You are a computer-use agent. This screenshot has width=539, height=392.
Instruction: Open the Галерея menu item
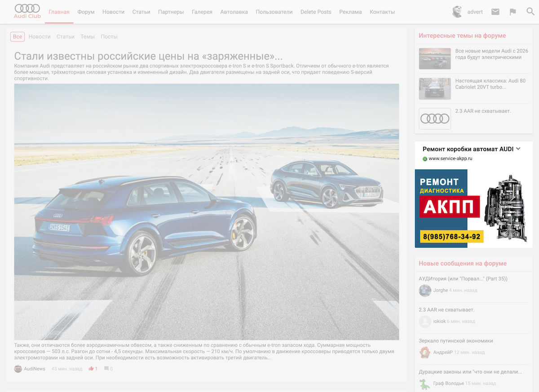(202, 12)
